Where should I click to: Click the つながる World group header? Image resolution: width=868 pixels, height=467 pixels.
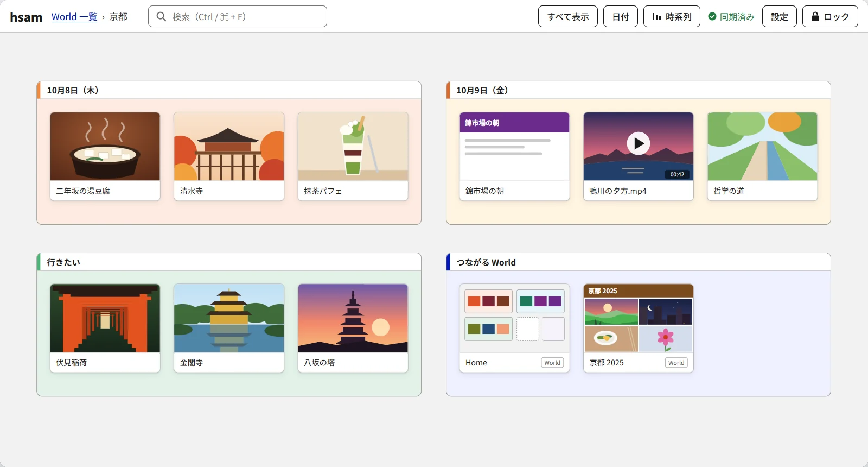click(639, 262)
